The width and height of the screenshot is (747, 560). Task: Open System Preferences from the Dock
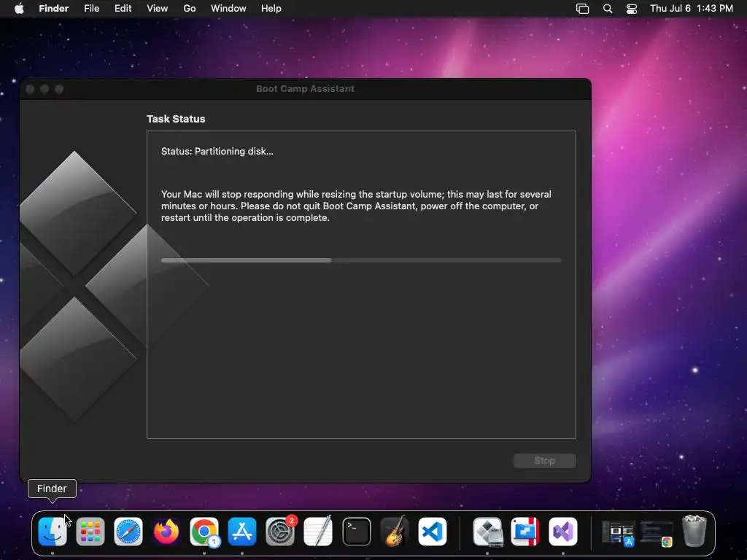coord(280,532)
